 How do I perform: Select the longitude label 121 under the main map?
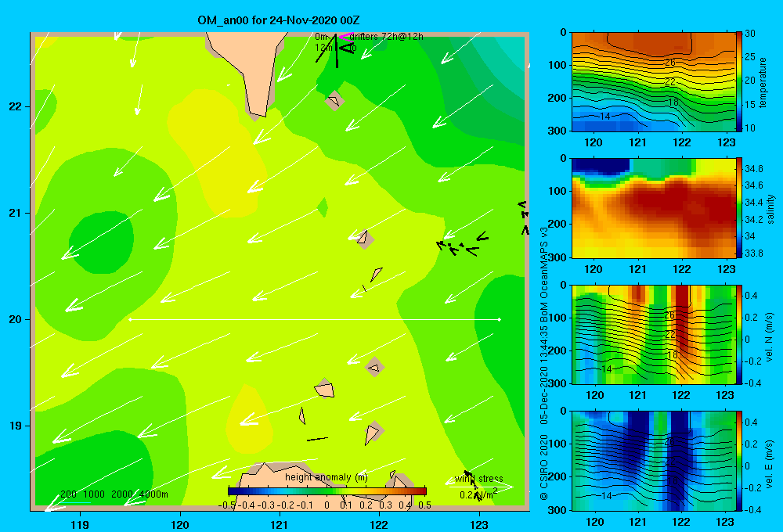(x=280, y=524)
